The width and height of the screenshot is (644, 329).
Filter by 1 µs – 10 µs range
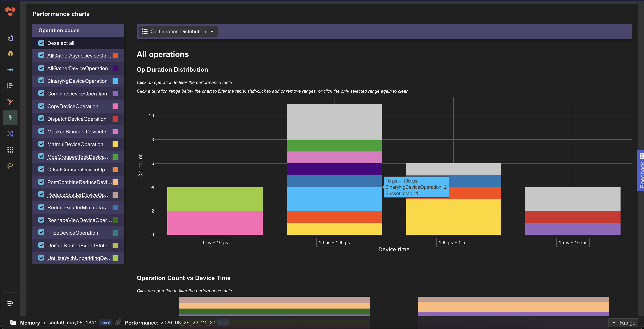pyautogui.click(x=215, y=242)
